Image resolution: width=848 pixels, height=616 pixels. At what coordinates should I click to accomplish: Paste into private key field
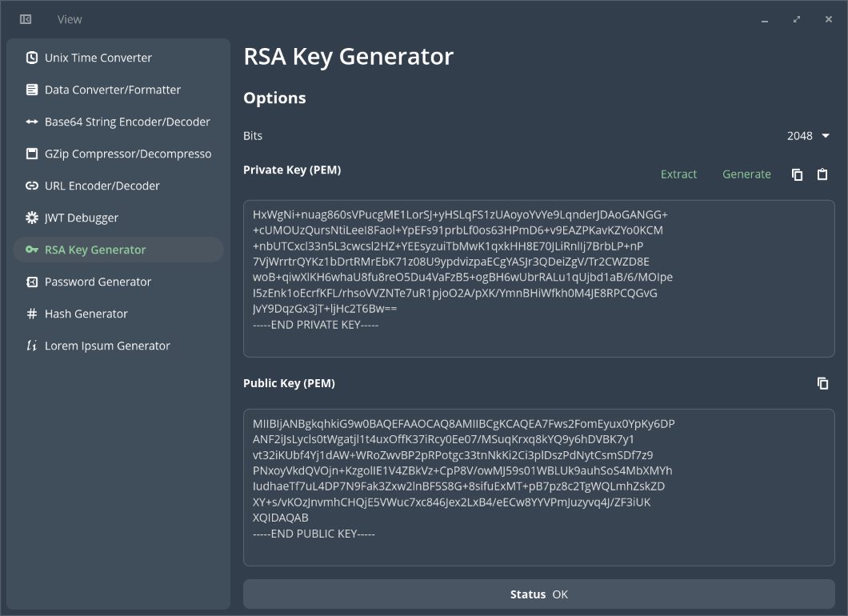point(822,174)
